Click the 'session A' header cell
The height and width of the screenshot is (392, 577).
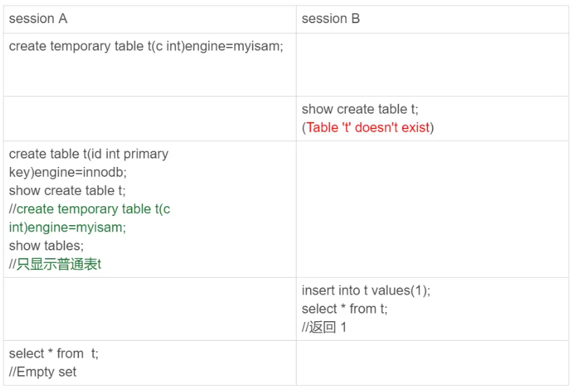pos(150,19)
